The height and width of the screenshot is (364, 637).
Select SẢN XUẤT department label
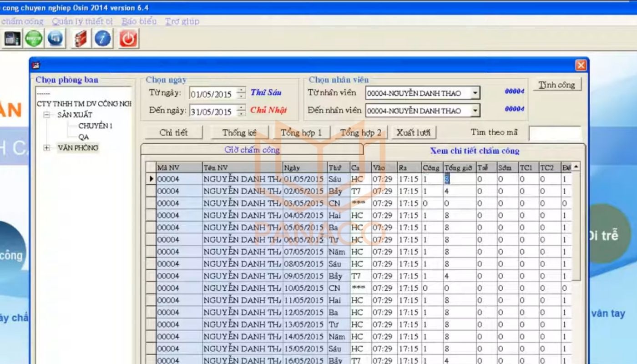click(75, 115)
